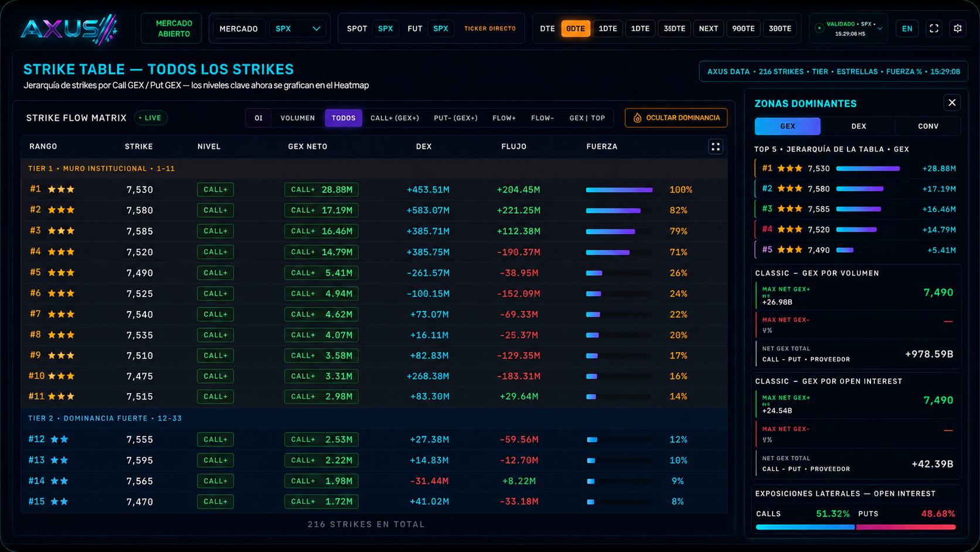Image resolution: width=980 pixels, height=552 pixels.
Task: Switch to the OI filter tab
Action: 258,118
